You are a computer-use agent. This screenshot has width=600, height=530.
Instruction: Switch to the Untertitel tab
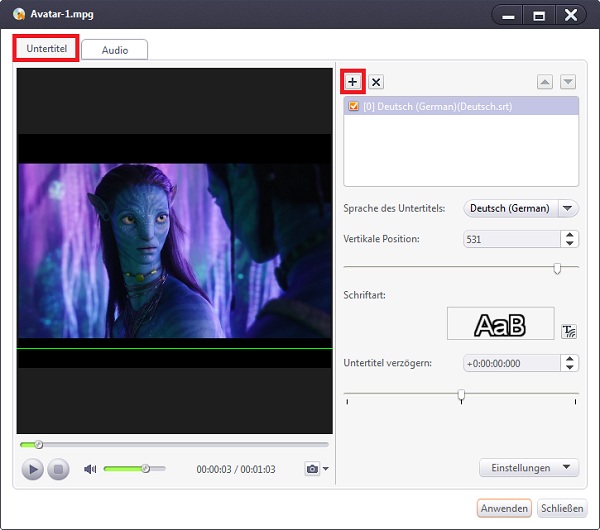[x=46, y=49]
